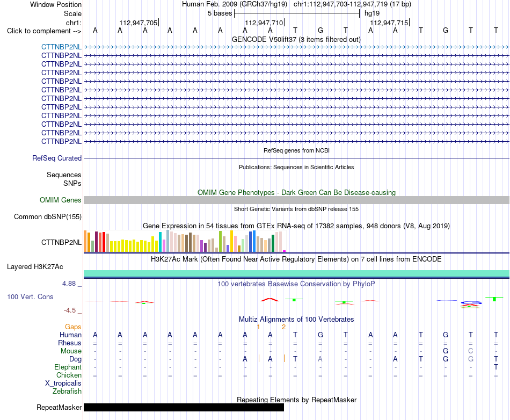The image size is (510, 420).
Task: Click the Zebrafish species label
Action: click(67, 392)
